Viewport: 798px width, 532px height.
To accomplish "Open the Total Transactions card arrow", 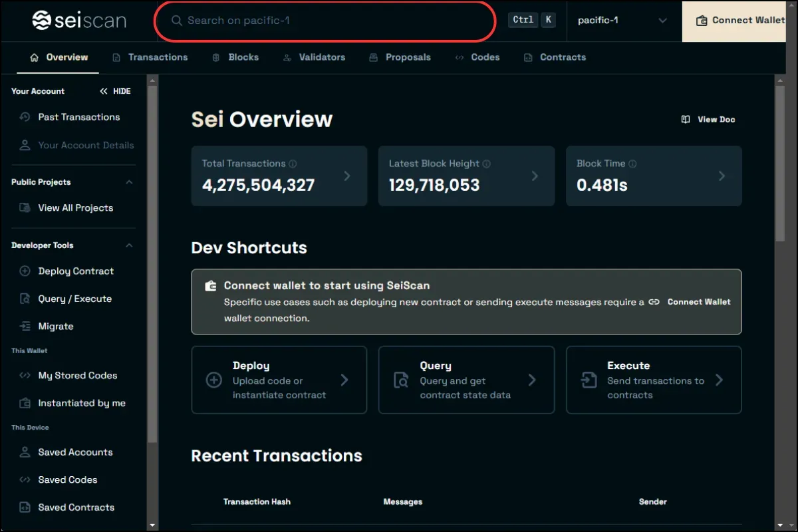I will coord(347,176).
